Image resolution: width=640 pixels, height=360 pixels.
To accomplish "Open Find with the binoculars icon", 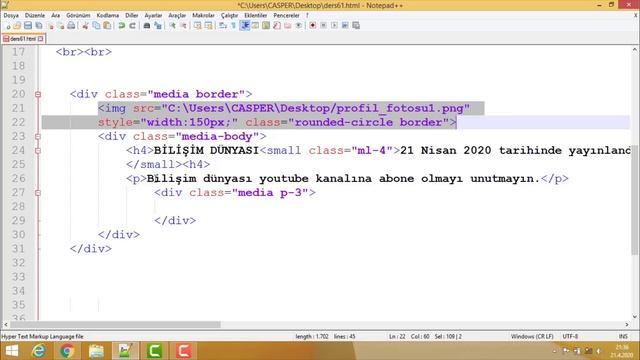I will coord(147,26).
